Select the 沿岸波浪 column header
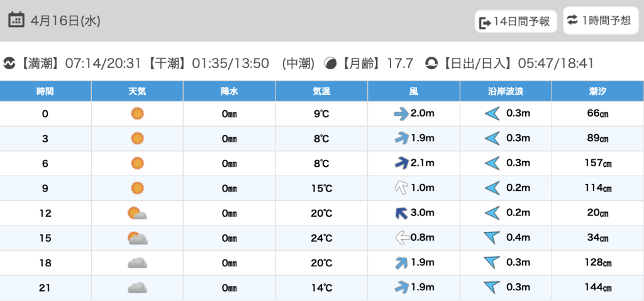The height and width of the screenshot is (301, 644). click(506, 91)
